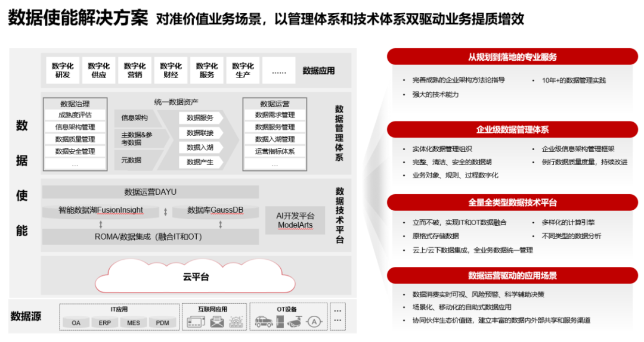This screenshot has width=644, height=342.
Task: Click the 数据运营驱动的应用场景 red banner
Action: click(512, 275)
